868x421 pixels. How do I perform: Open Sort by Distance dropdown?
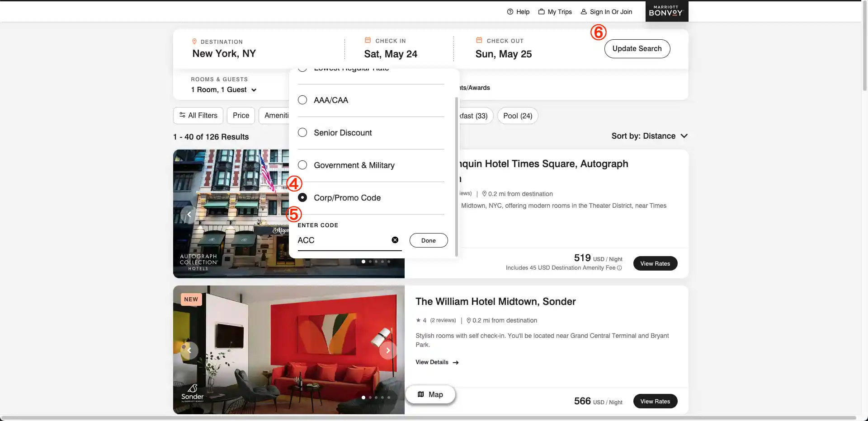coord(650,136)
